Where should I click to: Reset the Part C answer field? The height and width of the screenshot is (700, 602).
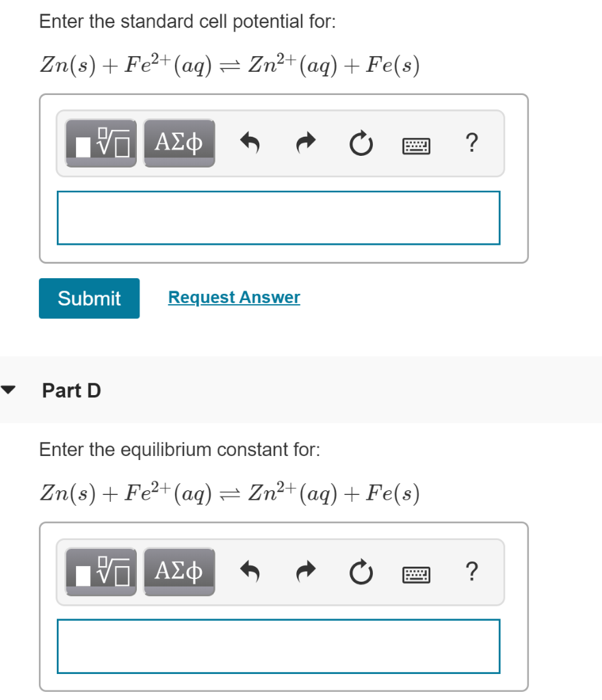[x=361, y=143]
